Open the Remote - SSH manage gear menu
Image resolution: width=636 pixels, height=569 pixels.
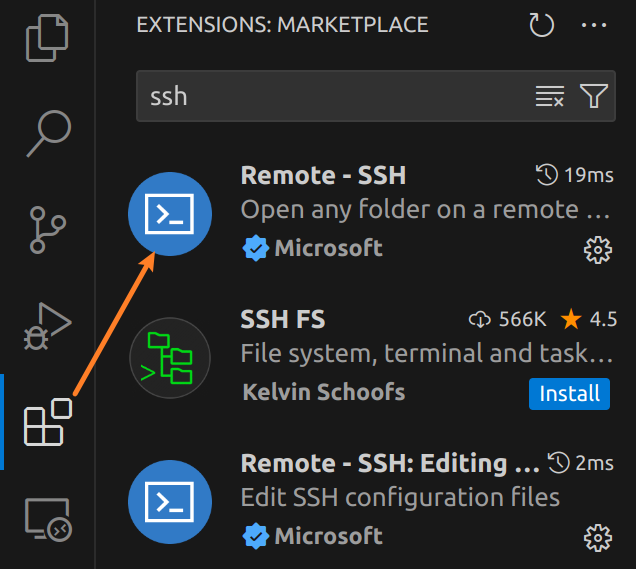point(597,249)
